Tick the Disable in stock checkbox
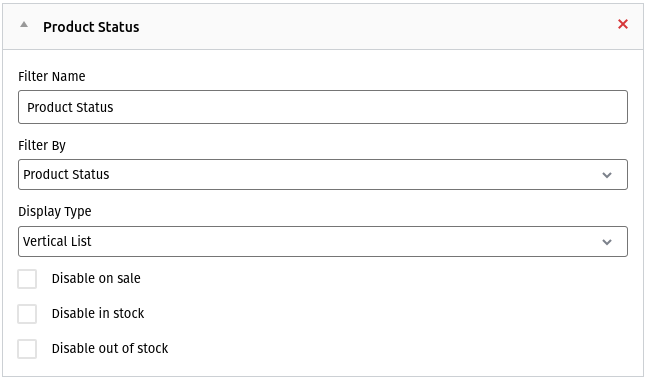The height and width of the screenshot is (381, 647). pos(27,314)
